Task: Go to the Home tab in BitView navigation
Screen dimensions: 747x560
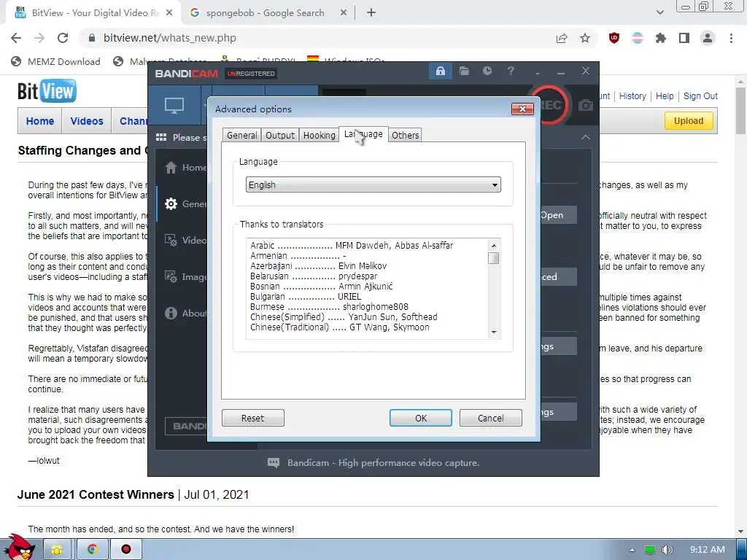Action: pyautogui.click(x=40, y=121)
